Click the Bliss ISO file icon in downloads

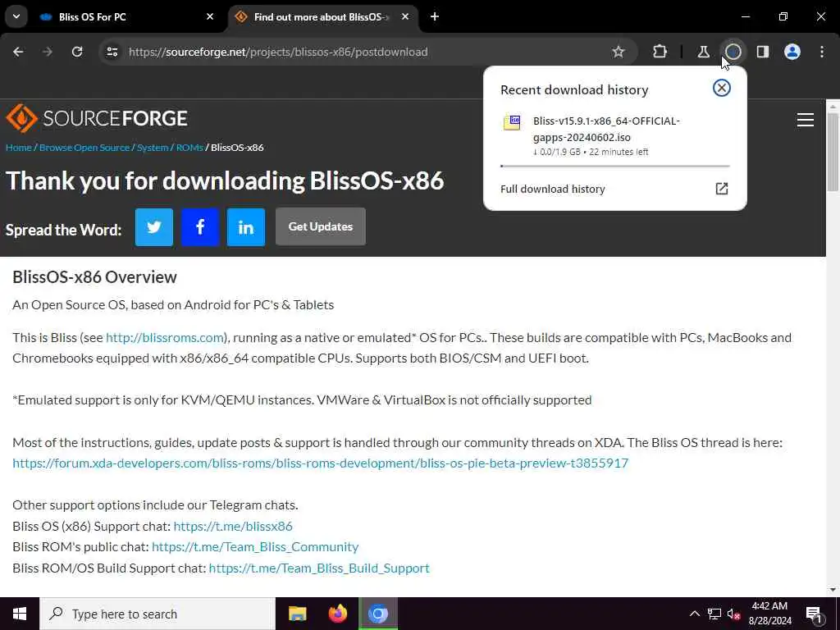click(512, 123)
